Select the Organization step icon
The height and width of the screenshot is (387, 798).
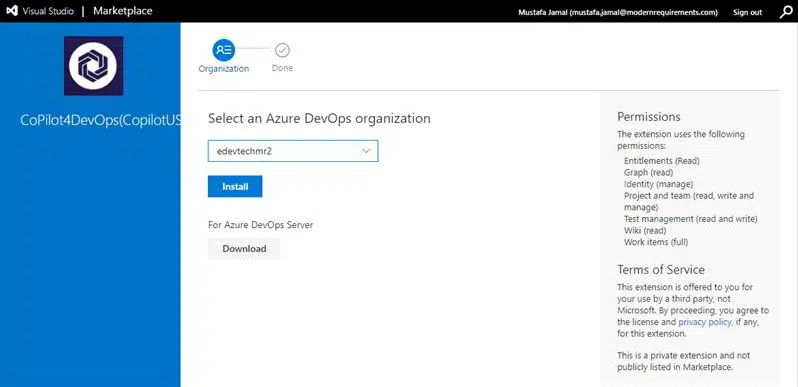[x=223, y=50]
